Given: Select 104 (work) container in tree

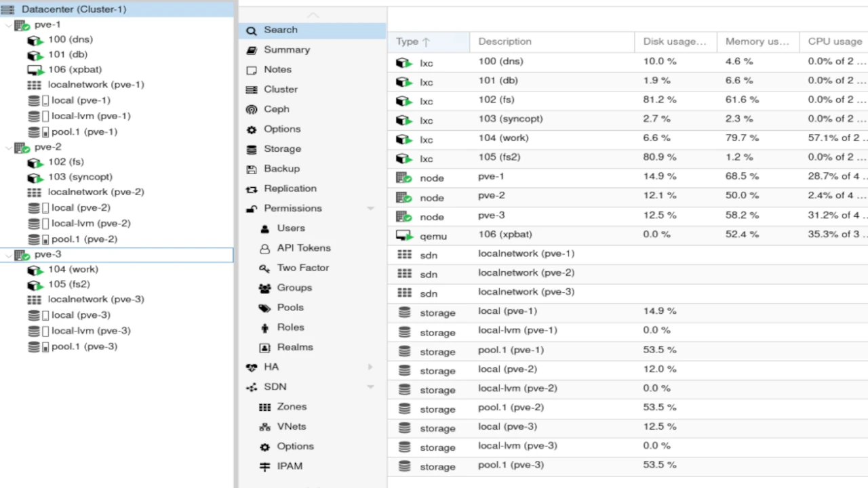Looking at the screenshot, I should pyautogui.click(x=73, y=270).
